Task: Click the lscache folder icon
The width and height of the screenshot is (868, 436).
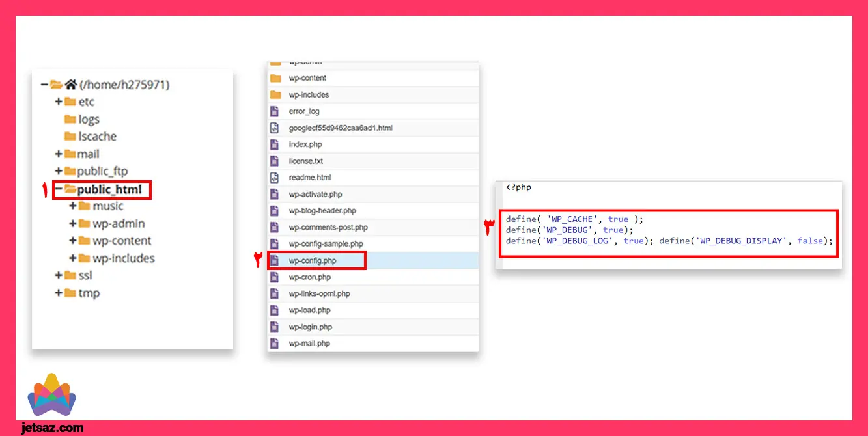Action: pyautogui.click(x=70, y=137)
